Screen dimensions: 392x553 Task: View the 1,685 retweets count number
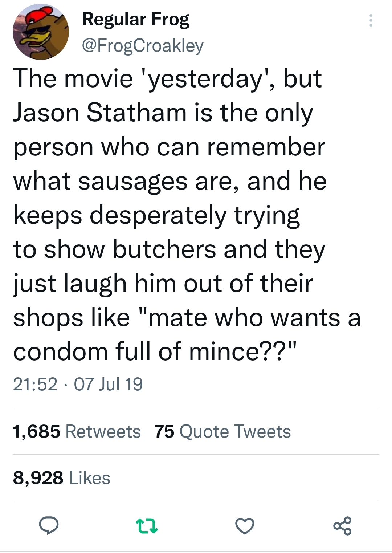36,431
